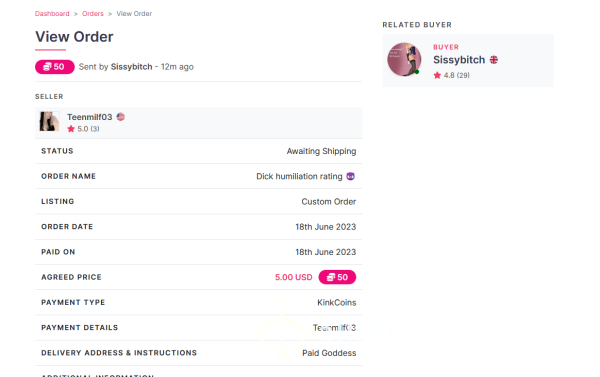The image size is (600, 377).
Task: Click the Awaiting Shipping status value
Action: coord(321,151)
